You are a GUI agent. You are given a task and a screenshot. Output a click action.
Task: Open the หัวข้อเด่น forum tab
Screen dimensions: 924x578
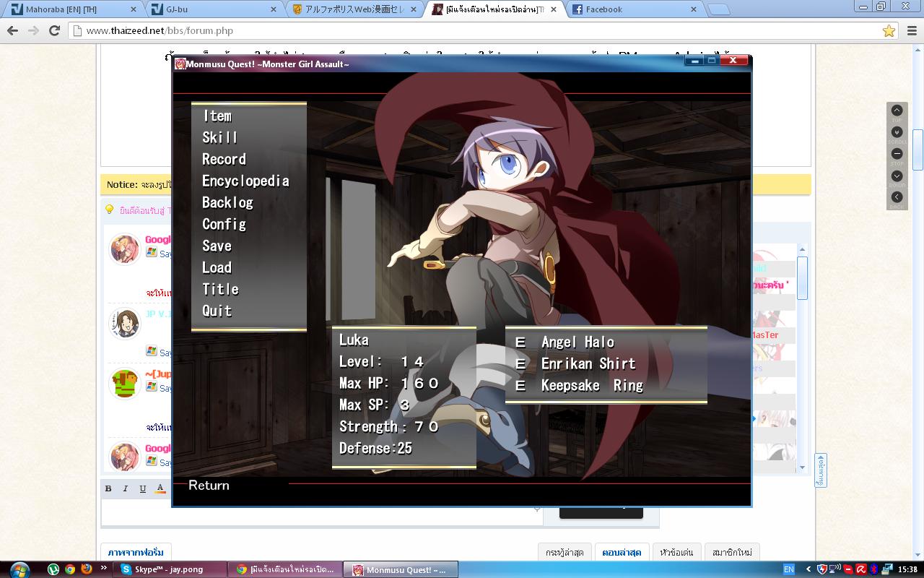click(676, 552)
